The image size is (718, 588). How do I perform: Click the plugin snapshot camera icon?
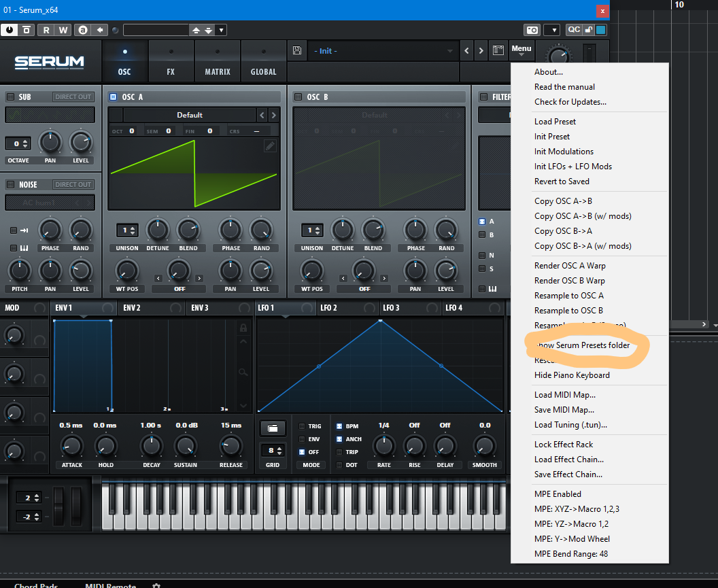532,30
